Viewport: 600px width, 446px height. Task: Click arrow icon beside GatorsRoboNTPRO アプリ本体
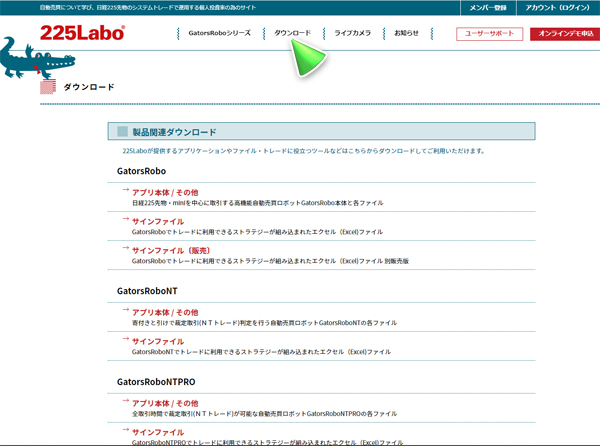tap(126, 400)
